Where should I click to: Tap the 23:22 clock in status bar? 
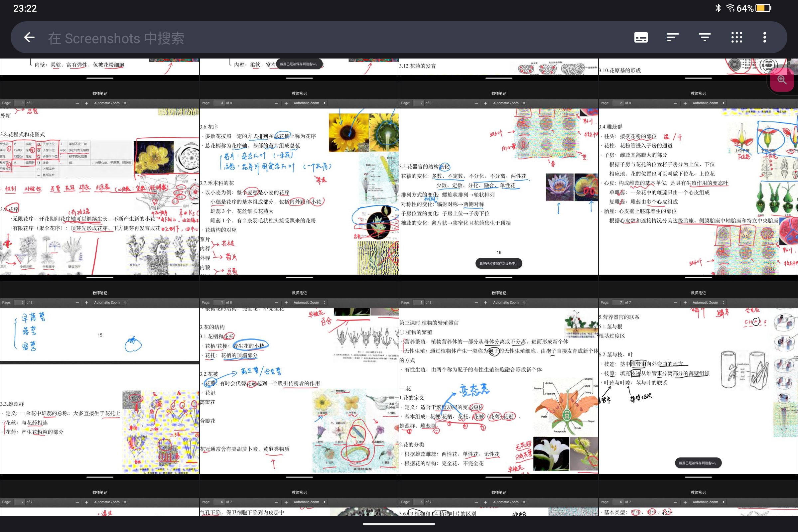click(25, 9)
